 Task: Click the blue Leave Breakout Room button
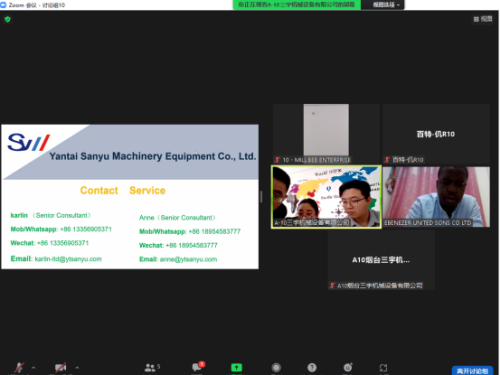pyautogui.click(x=472, y=371)
